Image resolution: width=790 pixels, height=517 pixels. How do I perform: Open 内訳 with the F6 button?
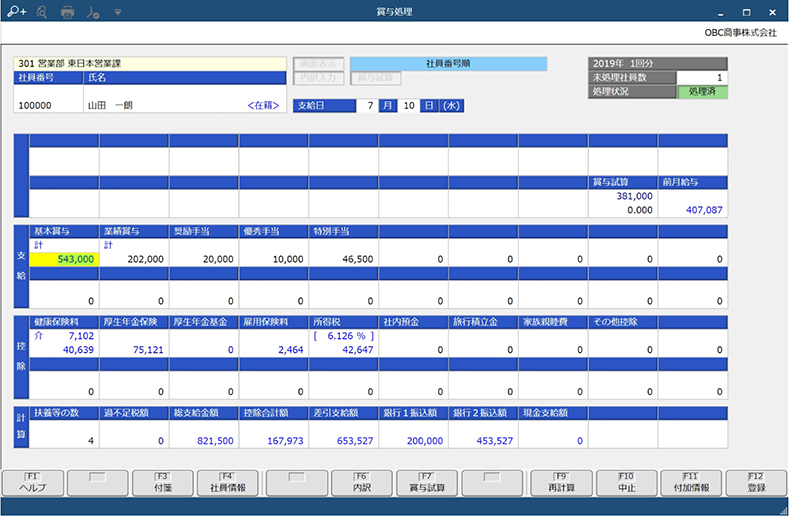pos(361,484)
